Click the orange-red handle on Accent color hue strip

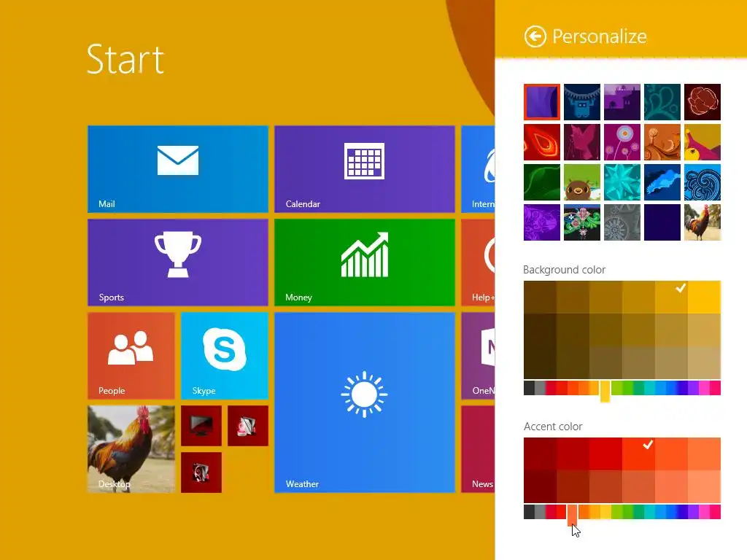[572, 515]
